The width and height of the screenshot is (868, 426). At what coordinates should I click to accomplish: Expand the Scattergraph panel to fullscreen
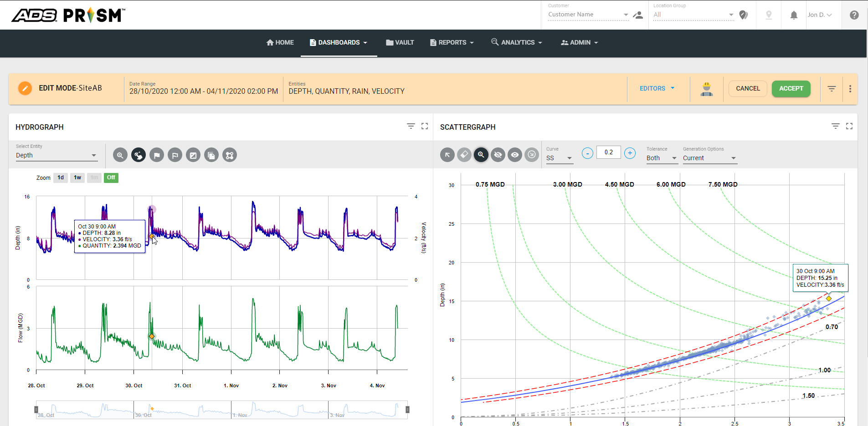849,126
